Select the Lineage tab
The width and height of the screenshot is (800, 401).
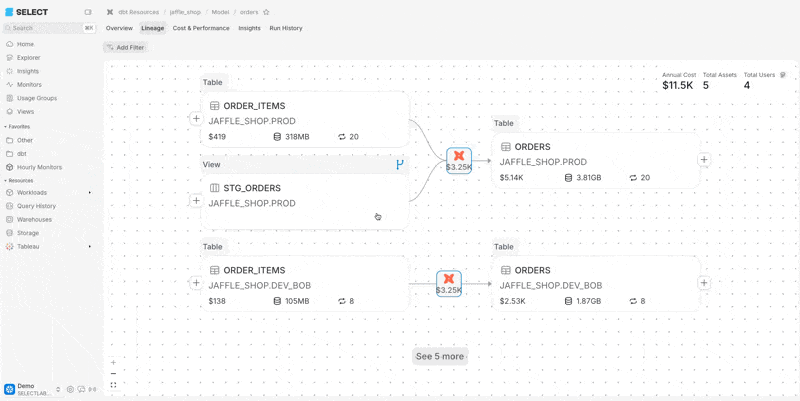point(153,29)
